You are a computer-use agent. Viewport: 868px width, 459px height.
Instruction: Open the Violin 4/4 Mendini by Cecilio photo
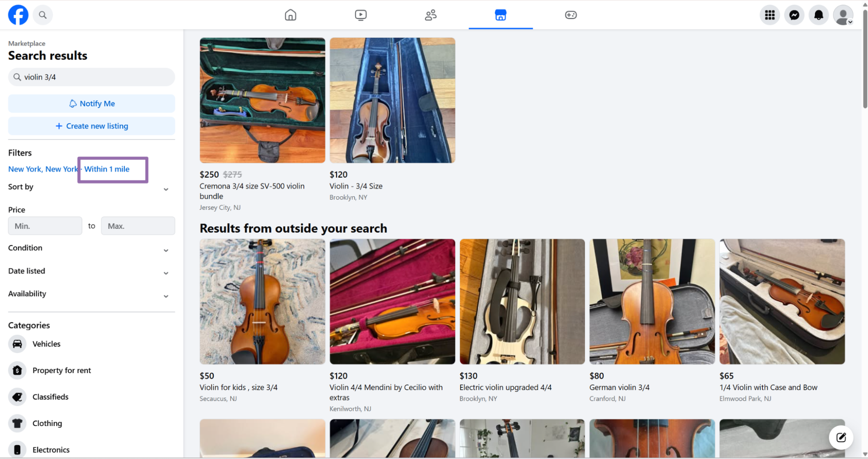click(393, 301)
